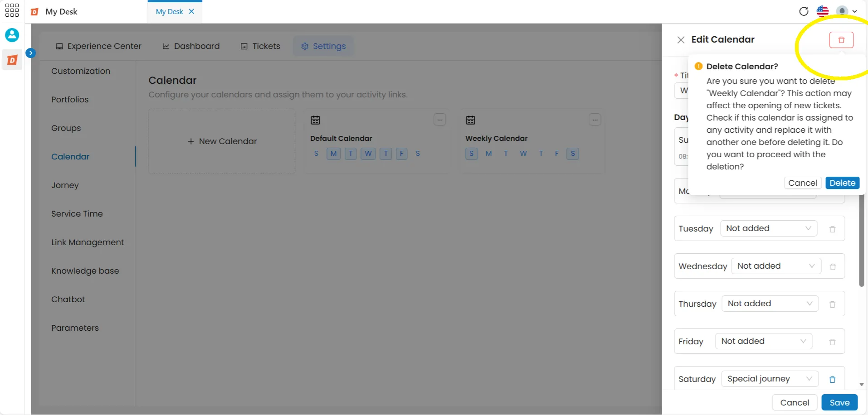The image size is (868, 415).
Task: Open the Wednesday journey dropdown
Action: [x=776, y=266]
